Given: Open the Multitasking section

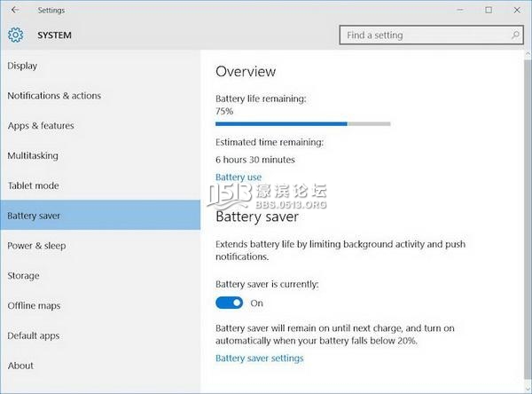Looking at the screenshot, I should 33,156.
